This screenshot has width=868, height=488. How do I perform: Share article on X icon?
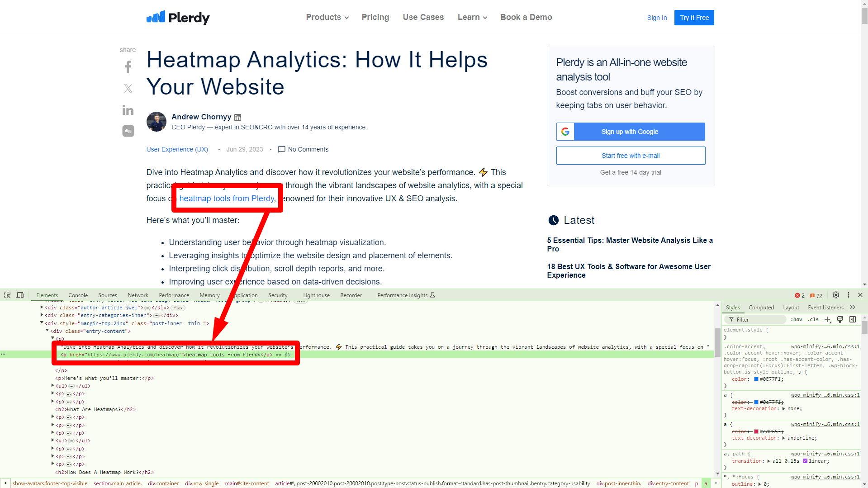[128, 89]
